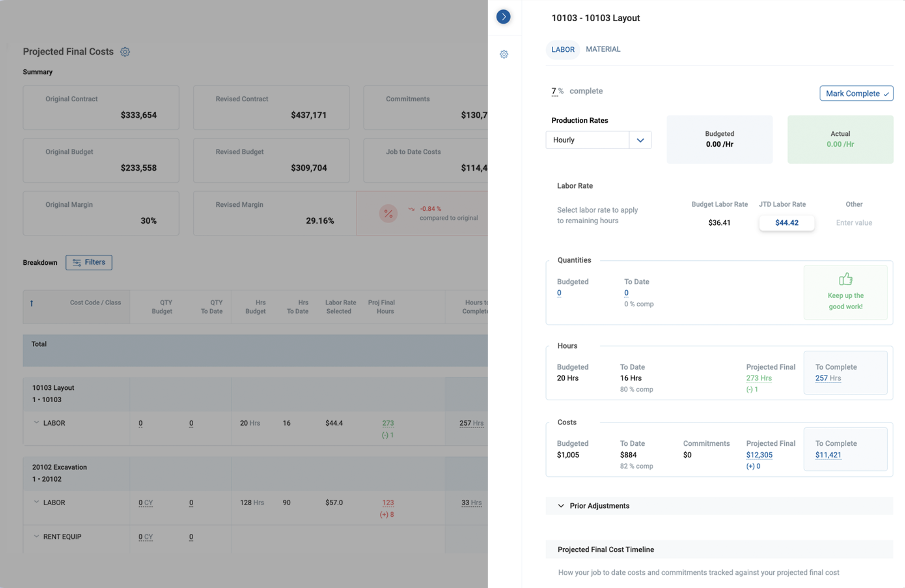
Task: Click sort arrow in Cost Code header
Action: pos(31,303)
